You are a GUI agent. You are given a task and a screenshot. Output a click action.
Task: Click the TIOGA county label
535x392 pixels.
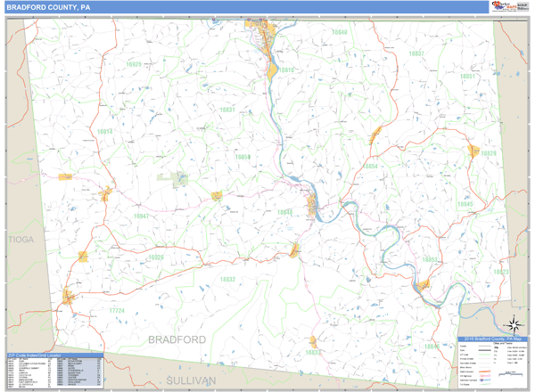21,240
